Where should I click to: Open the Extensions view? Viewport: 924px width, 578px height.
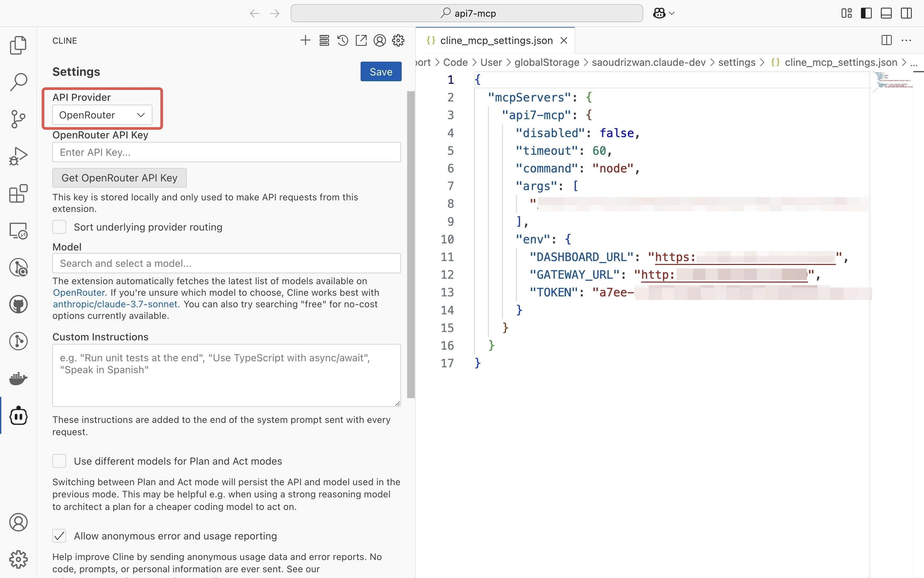point(18,193)
